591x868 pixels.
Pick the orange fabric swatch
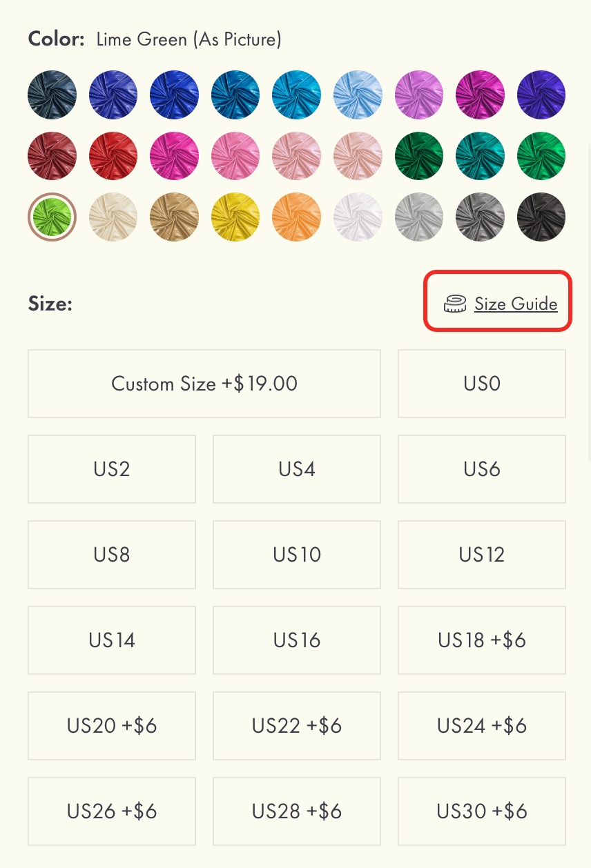(297, 217)
